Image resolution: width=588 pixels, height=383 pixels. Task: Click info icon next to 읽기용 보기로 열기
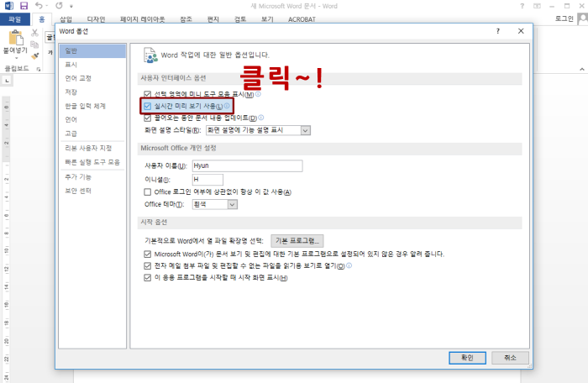pyautogui.click(x=349, y=265)
